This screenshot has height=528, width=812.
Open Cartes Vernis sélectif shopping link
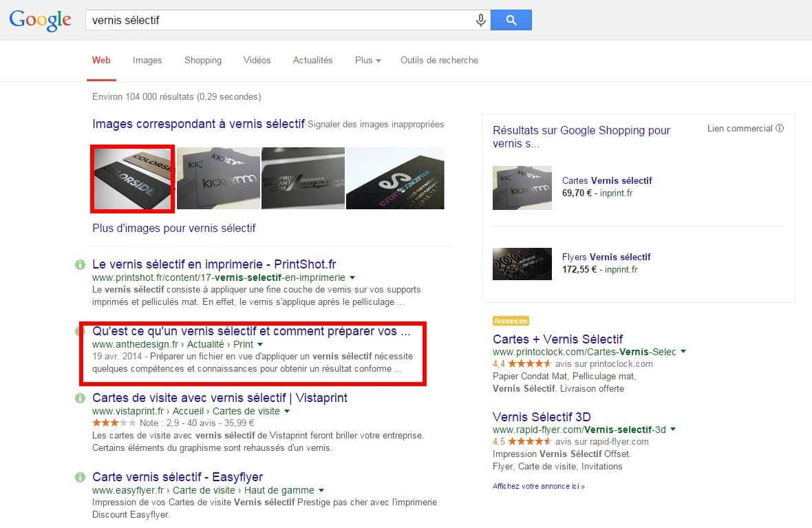coord(607,181)
